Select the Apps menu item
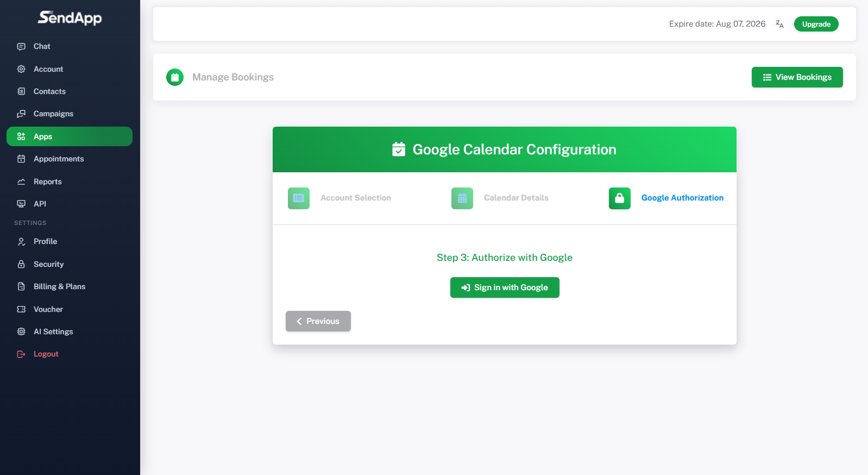The image size is (868, 475). pos(70,136)
